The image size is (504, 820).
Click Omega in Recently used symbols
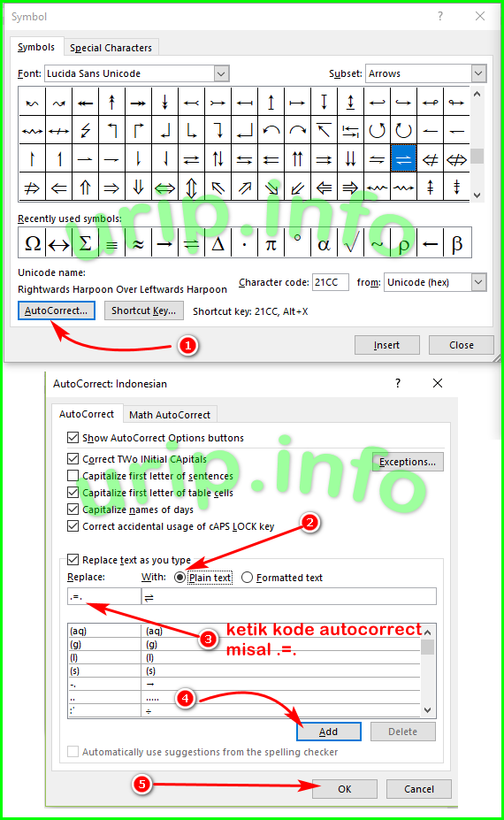pyautogui.click(x=33, y=243)
